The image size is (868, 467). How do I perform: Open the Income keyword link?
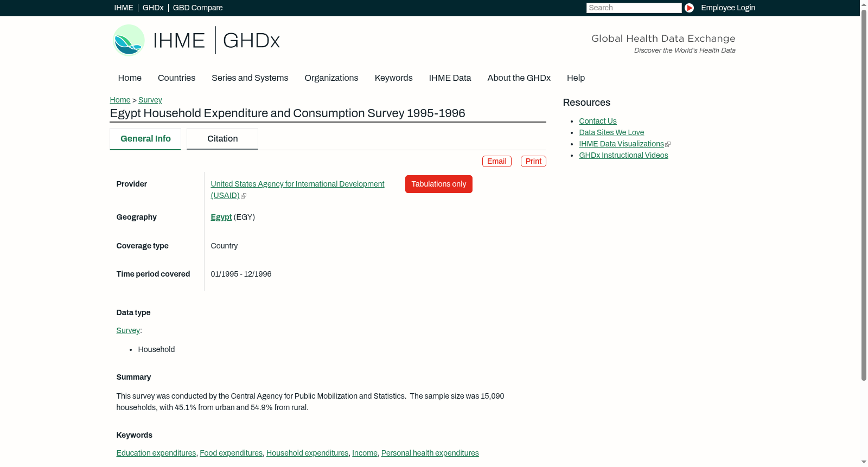[x=365, y=453]
